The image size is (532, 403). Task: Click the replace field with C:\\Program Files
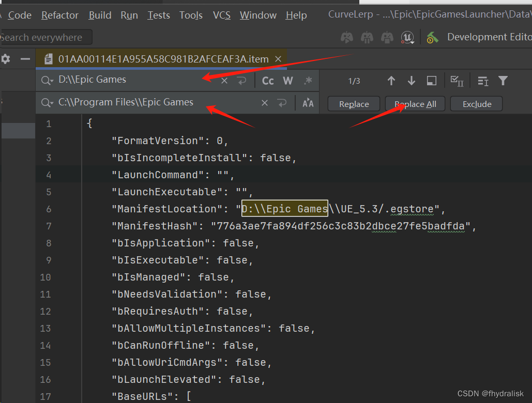[156, 102]
